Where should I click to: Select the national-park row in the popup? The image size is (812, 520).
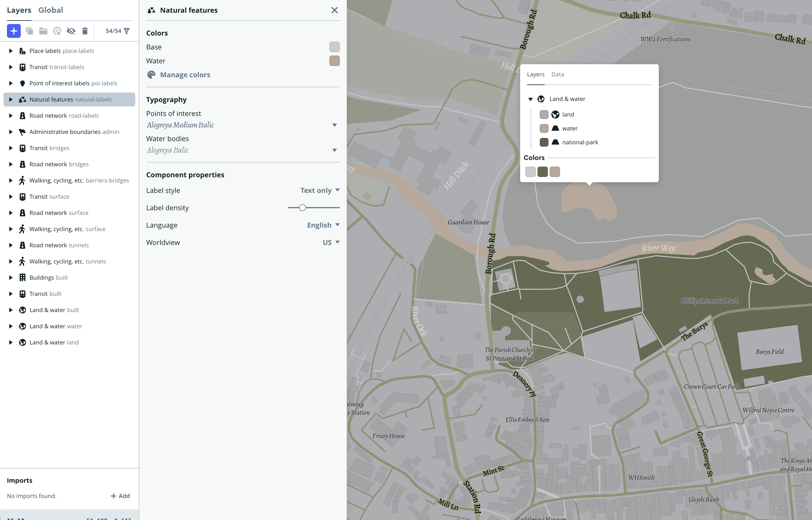point(580,142)
